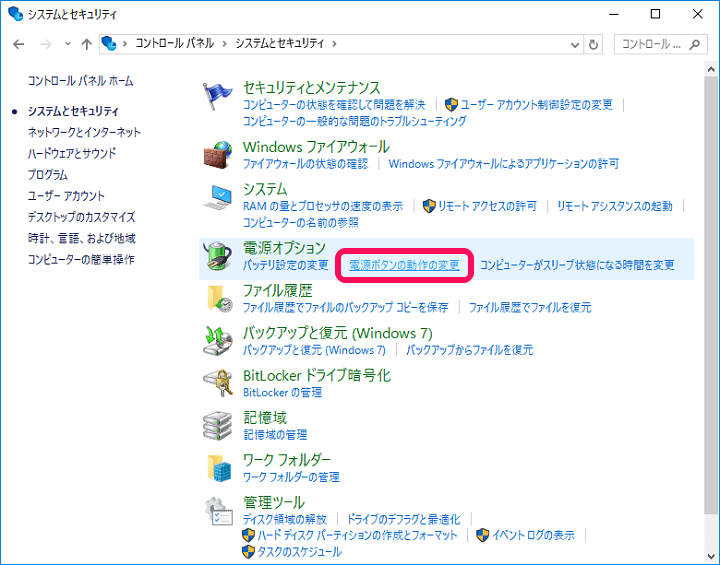This screenshot has height=565, width=720.
Task: Click the vertical scrollbar thumb
Action: 711,295
